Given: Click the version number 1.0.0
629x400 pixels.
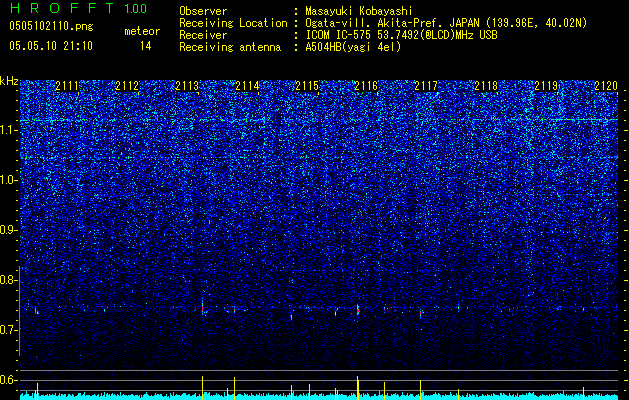Looking at the screenshot, I should pyautogui.click(x=135, y=8).
